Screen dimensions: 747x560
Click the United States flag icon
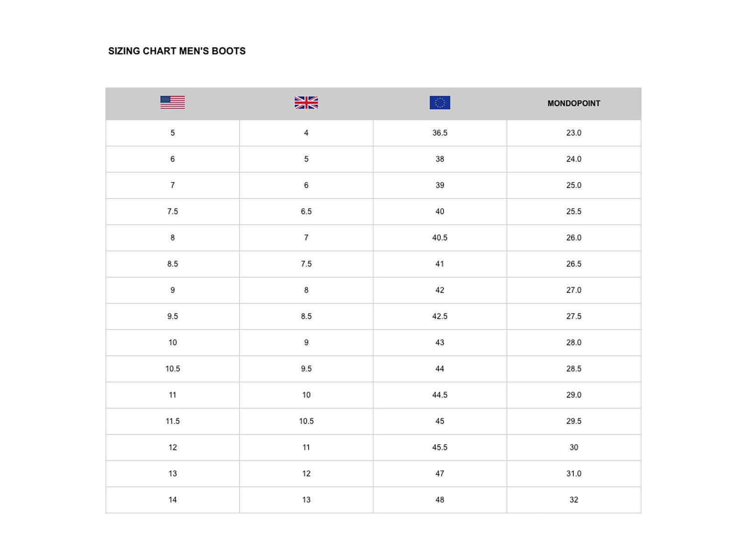173,102
